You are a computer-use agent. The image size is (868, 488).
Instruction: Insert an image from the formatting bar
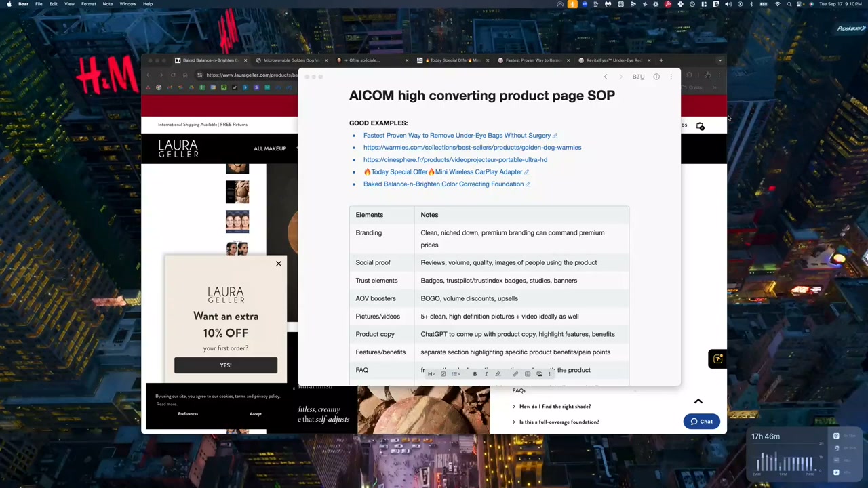coord(540,374)
